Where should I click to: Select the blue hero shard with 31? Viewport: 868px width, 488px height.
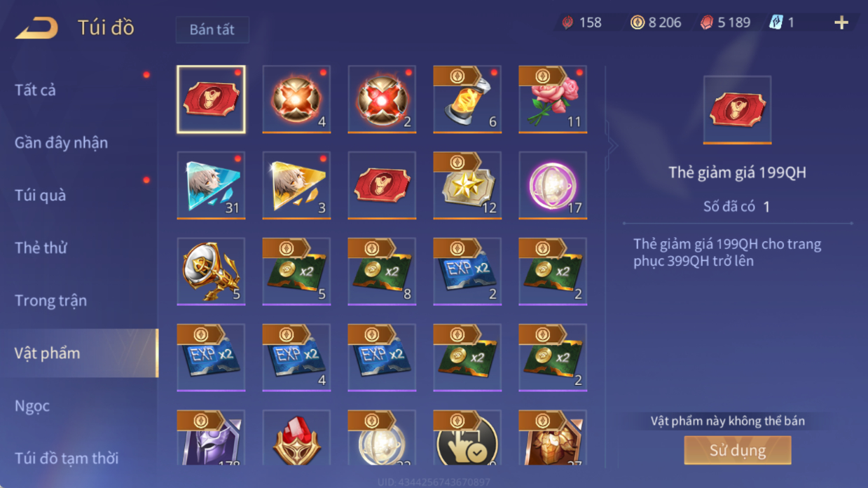[x=211, y=185]
